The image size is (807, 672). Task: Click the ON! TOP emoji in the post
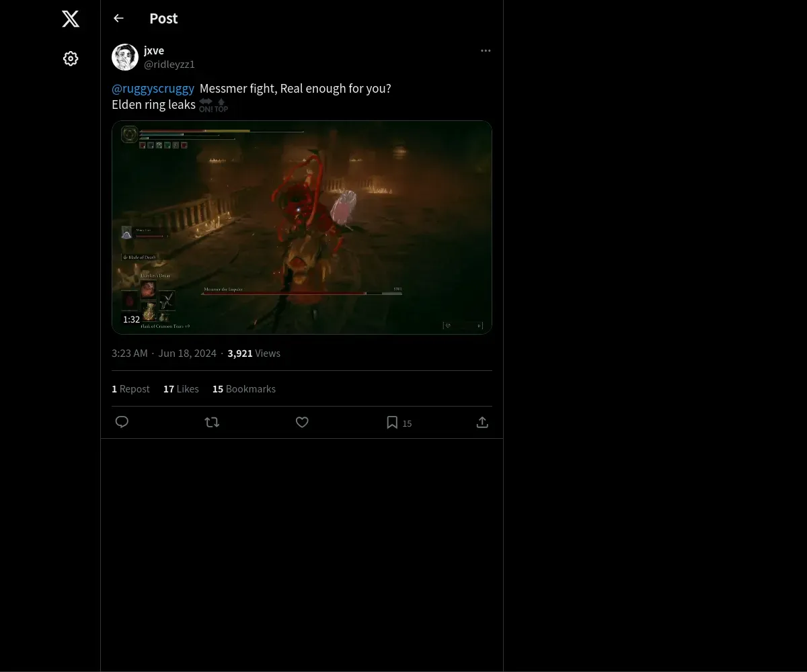[x=213, y=106]
